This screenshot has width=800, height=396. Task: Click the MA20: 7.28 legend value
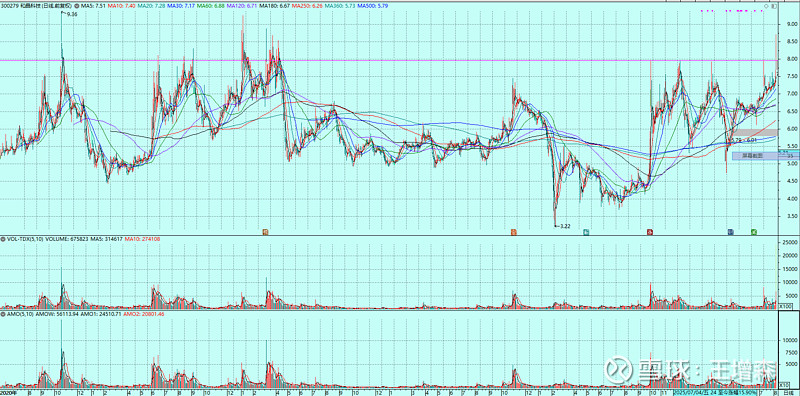click(x=151, y=6)
